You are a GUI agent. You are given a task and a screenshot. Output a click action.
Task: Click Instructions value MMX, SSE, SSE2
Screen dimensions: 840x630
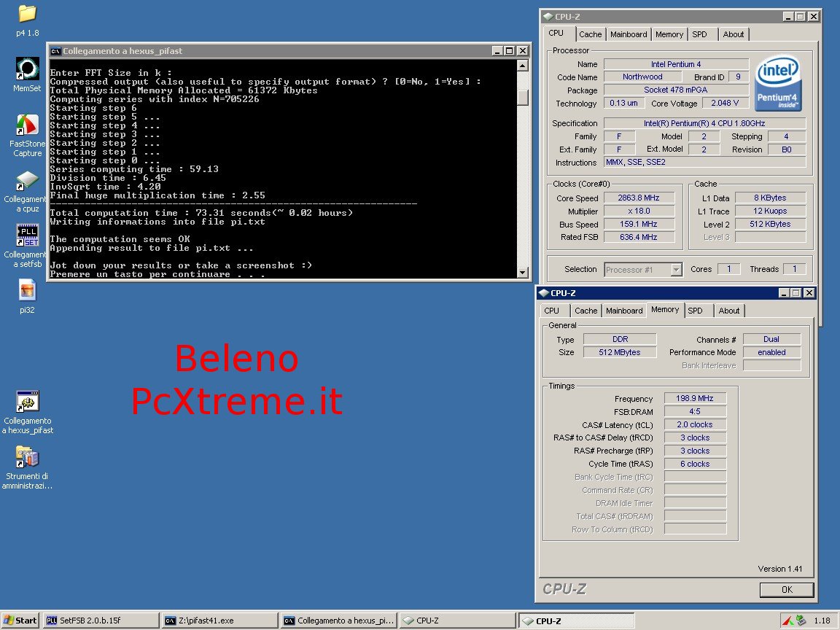(704, 162)
